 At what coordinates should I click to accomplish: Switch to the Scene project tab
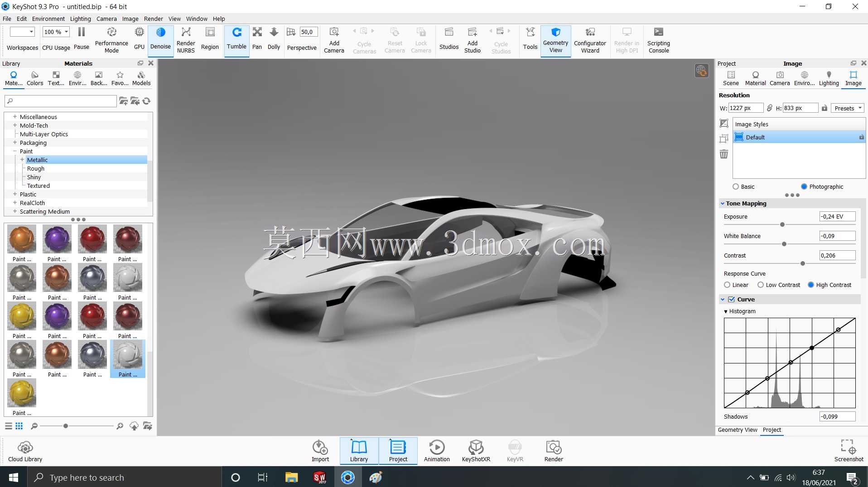point(730,79)
